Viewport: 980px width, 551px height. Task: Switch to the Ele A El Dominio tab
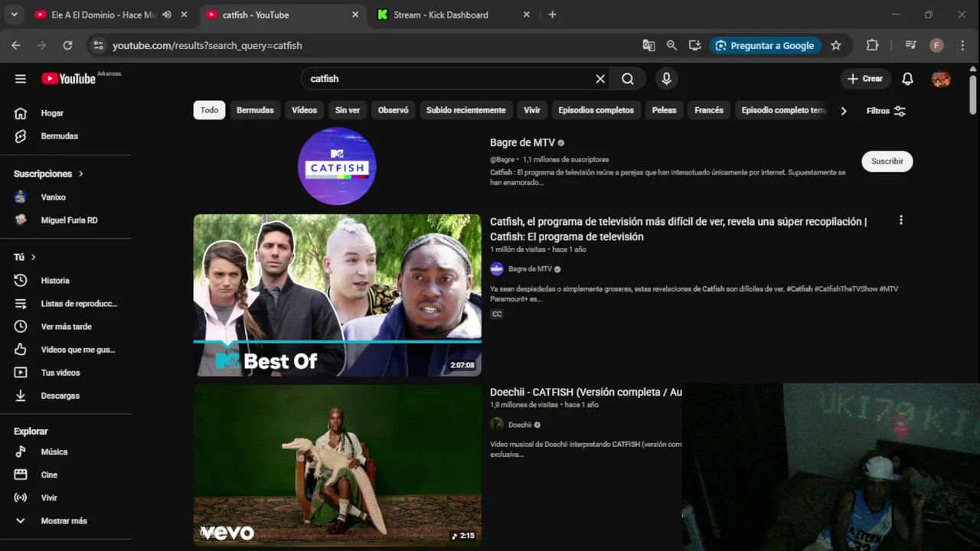(x=103, y=15)
